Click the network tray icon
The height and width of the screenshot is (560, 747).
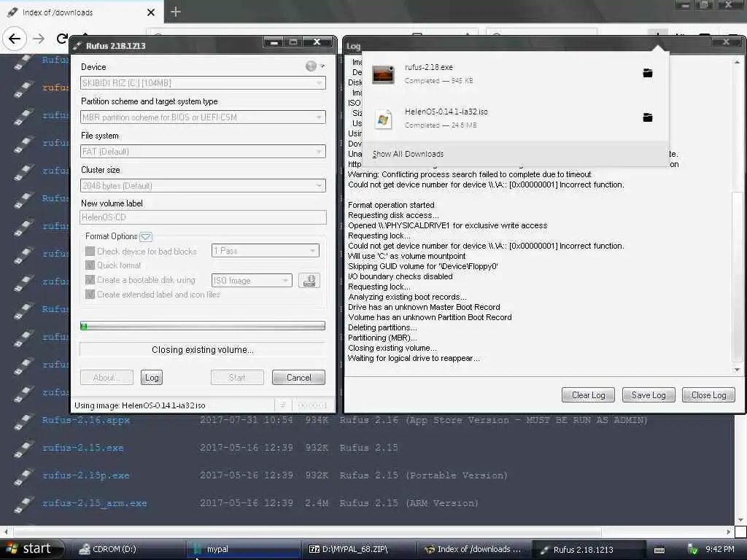(693, 550)
